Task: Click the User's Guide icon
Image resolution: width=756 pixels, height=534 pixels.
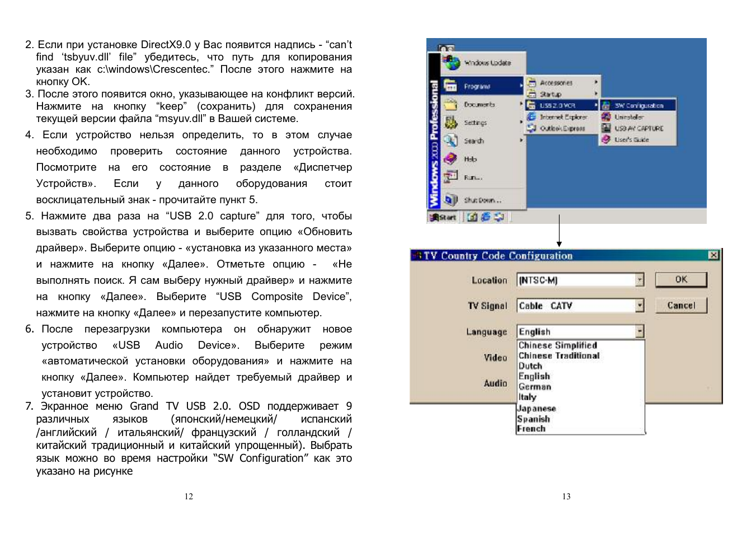Action: coord(606,139)
